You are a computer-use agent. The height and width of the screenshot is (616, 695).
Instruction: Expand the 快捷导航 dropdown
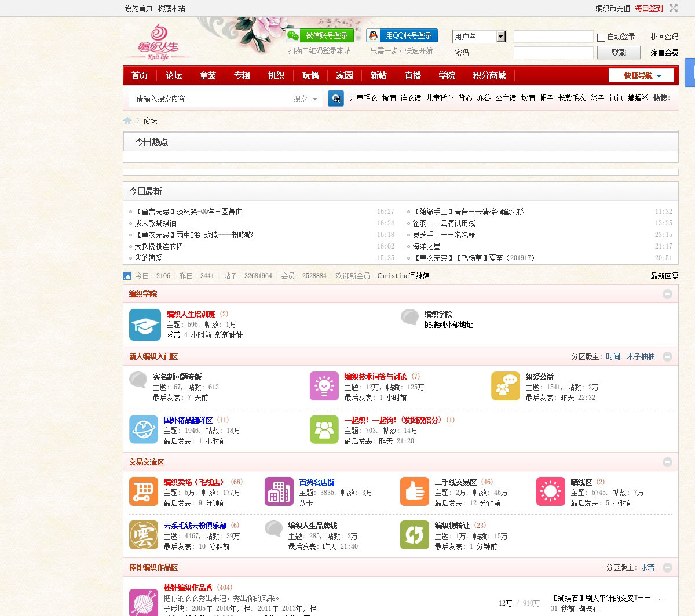641,75
